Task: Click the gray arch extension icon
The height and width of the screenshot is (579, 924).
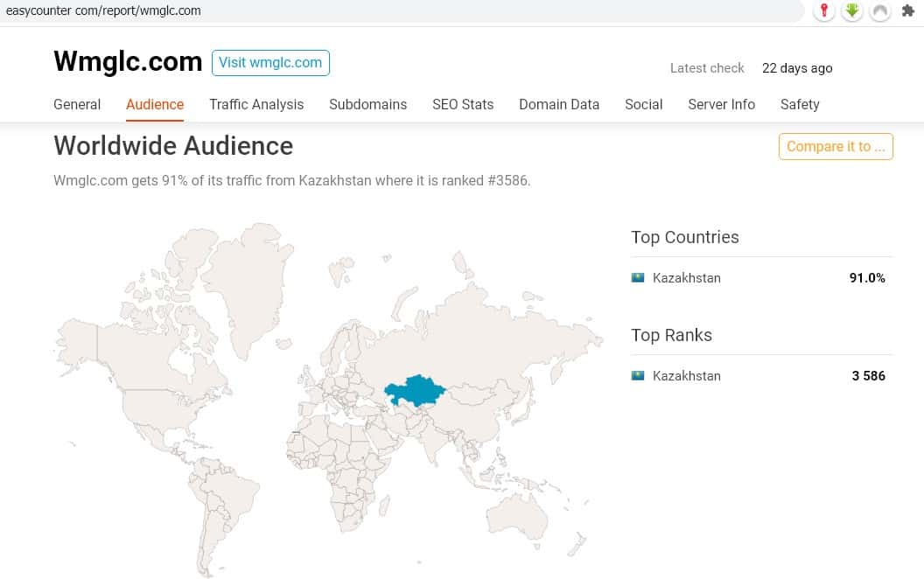Action: (x=880, y=10)
